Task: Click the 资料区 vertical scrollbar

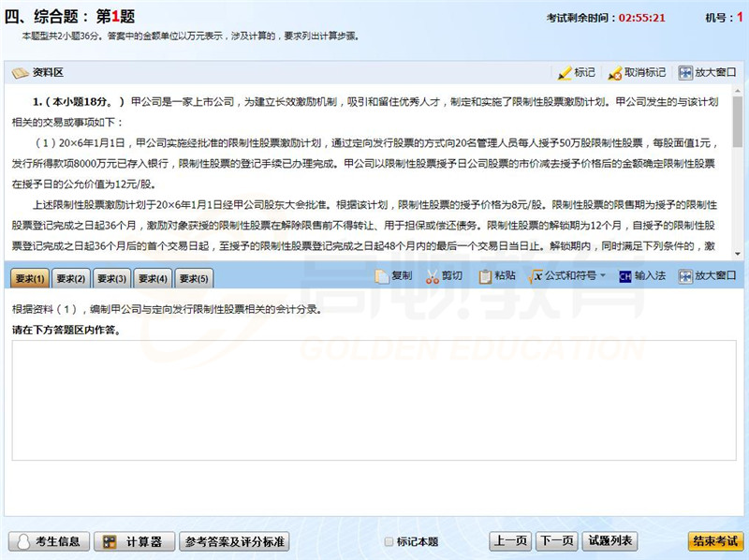Action: [x=738, y=169]
